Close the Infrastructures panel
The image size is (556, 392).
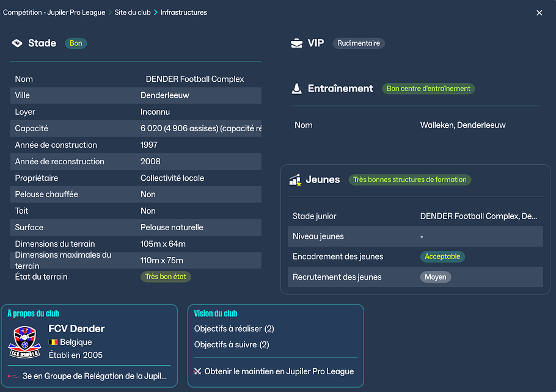[539, 13]
